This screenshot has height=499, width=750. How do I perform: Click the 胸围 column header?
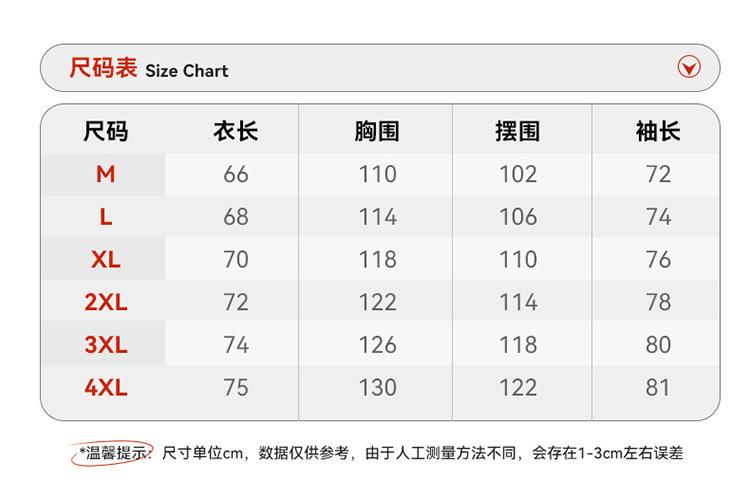click(x=377, y=131)
